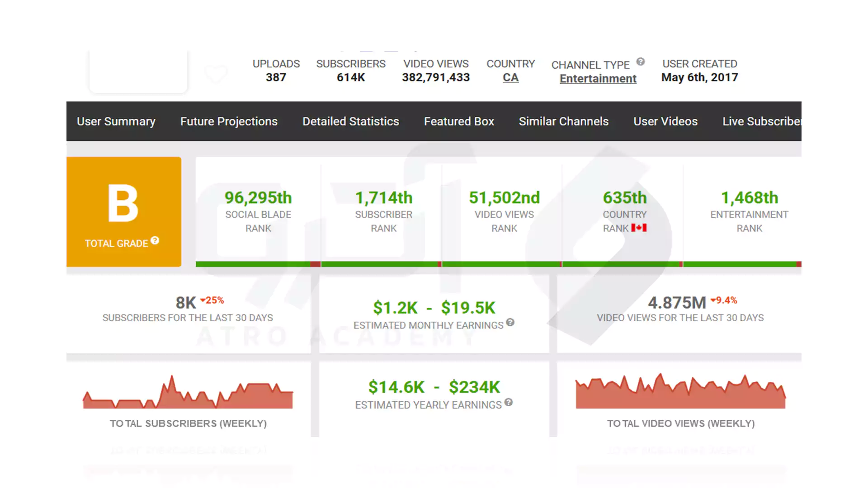Open the Future Projections tab
This screenshot has height=488, width=868.
[x=229, y=122]
